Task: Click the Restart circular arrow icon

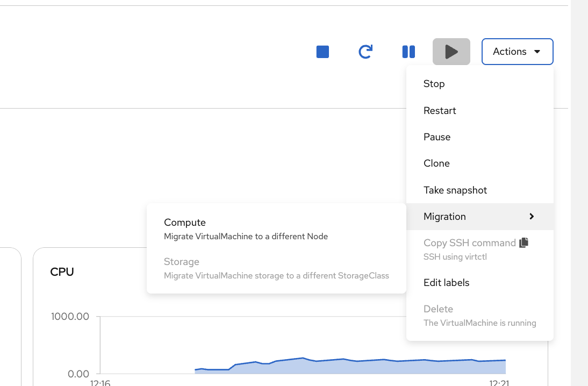Action: click(365, 51)
